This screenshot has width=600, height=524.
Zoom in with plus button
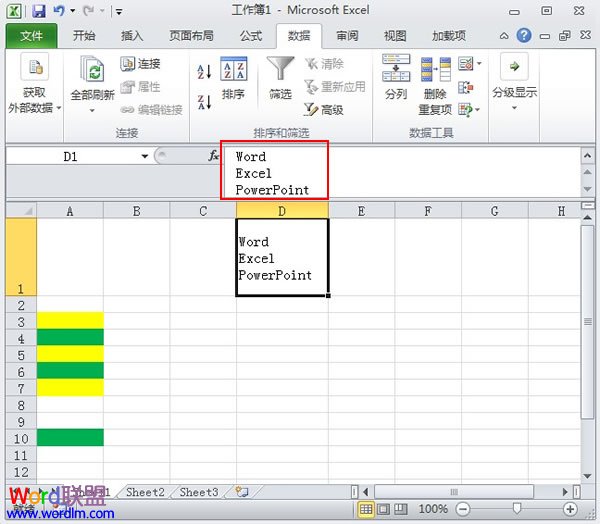(570, 509)
